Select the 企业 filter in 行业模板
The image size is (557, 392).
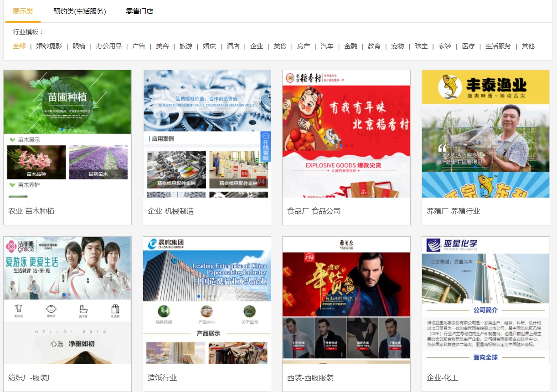click(x=257, y=46)
